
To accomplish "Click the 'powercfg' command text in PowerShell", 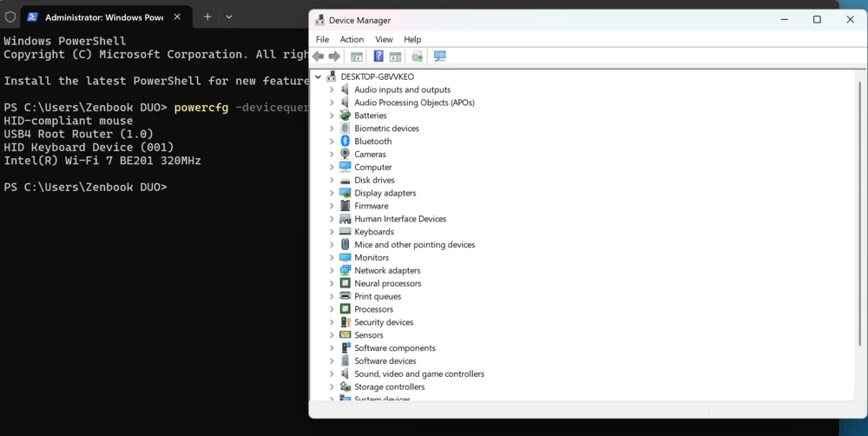I will point(201,107).
